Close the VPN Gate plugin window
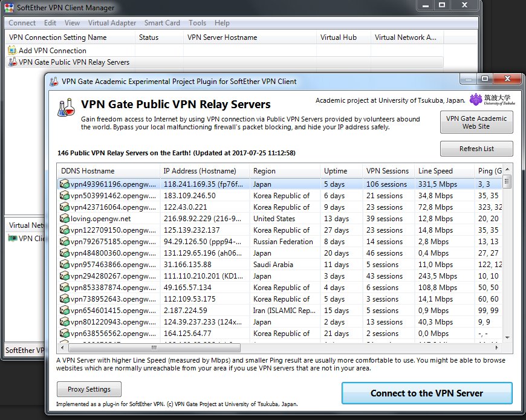 507,79
